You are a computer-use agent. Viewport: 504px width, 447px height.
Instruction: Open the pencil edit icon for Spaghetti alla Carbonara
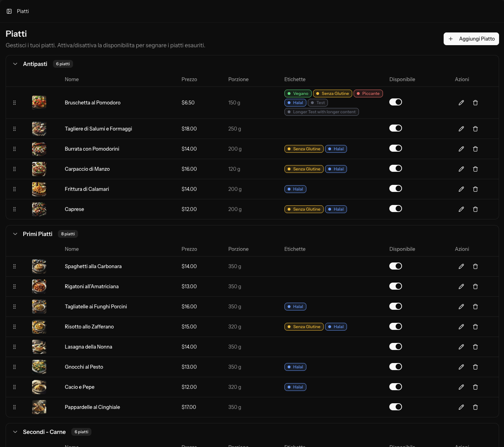click(461, 266)
